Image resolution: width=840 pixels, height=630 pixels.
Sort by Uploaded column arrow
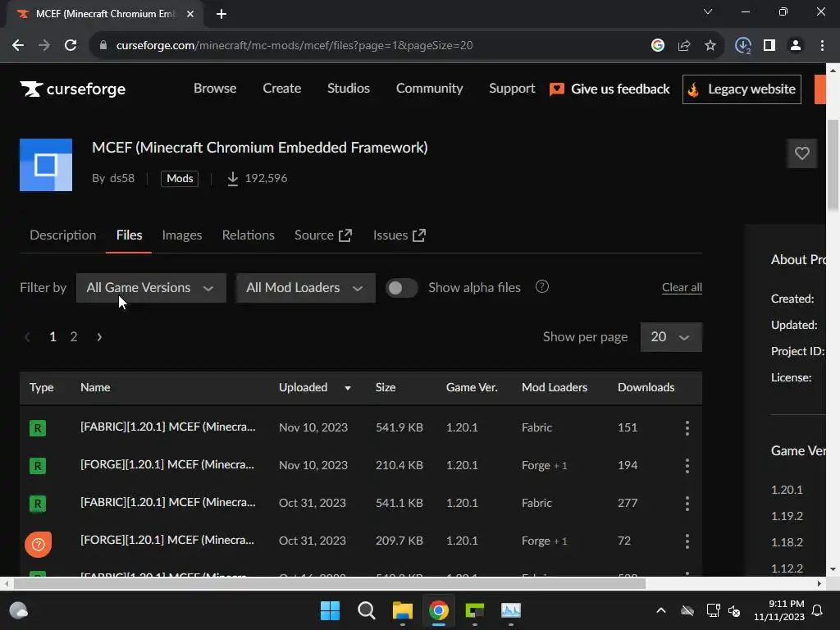[348, 388]
